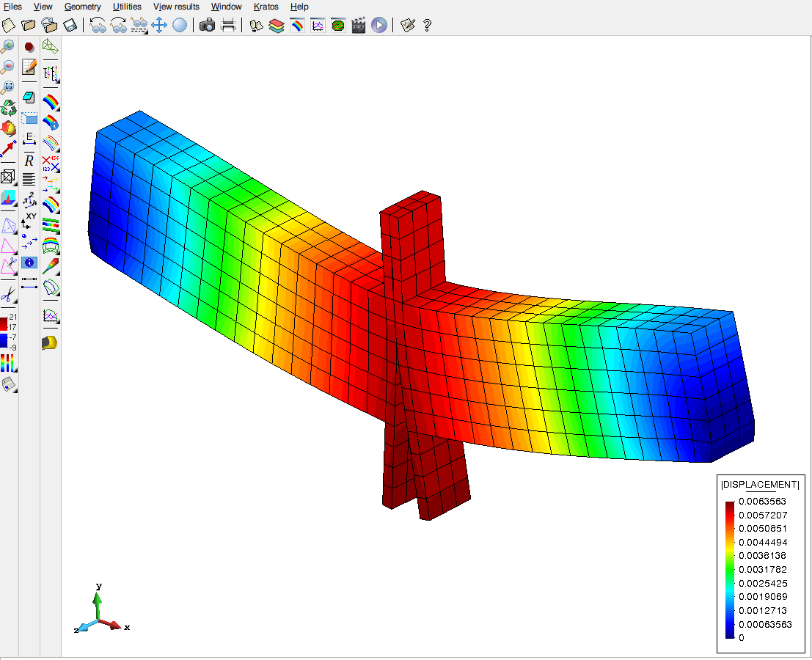Click the red arrow vector icon

[x=8, y=149]
